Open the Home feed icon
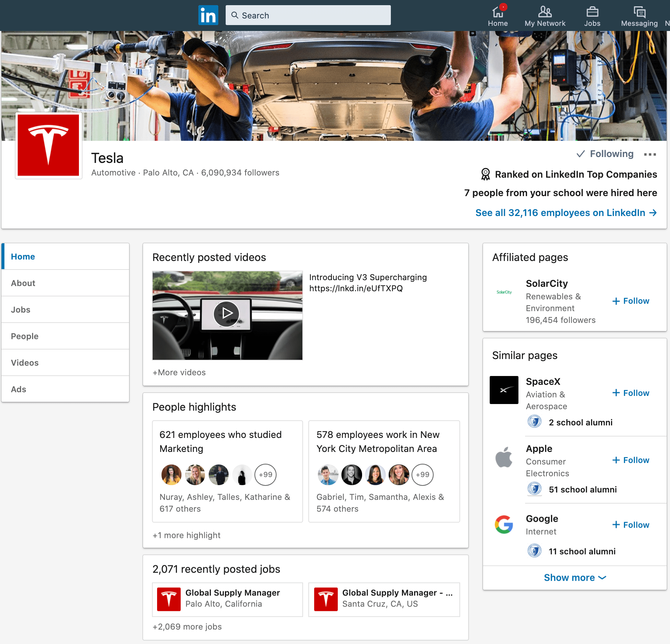Image resolution: width=670 pixels, height=644 pixels. click(x=498, y=13)
